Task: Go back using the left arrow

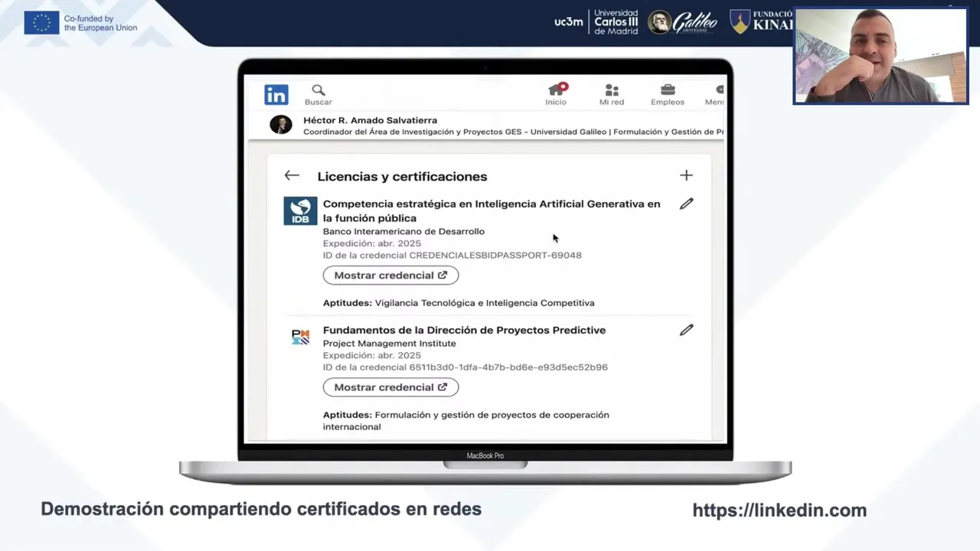Action: (292, 175)
